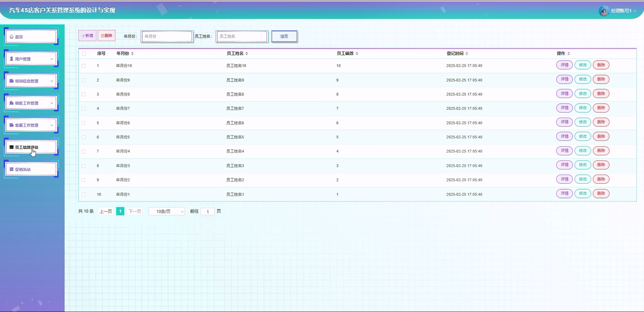Click the user icon beside 用户管理
The width and height of the screenshot is (644, 312).
pos(11,59)
